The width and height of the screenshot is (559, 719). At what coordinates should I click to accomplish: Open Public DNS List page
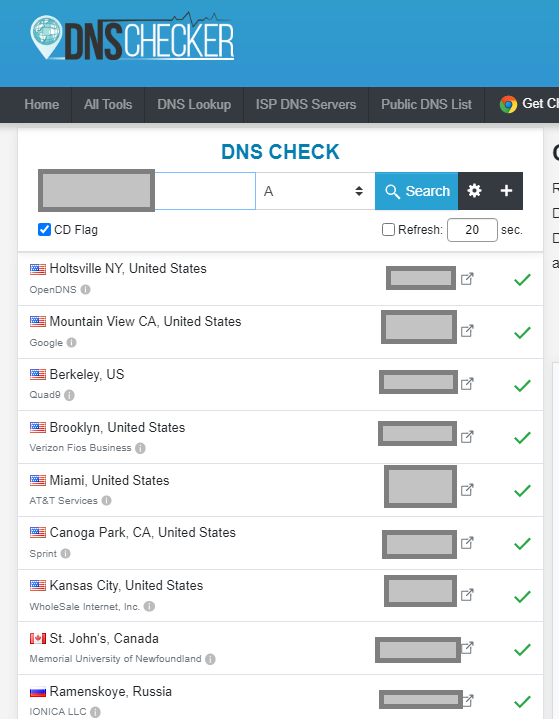(x=426, y=105)
